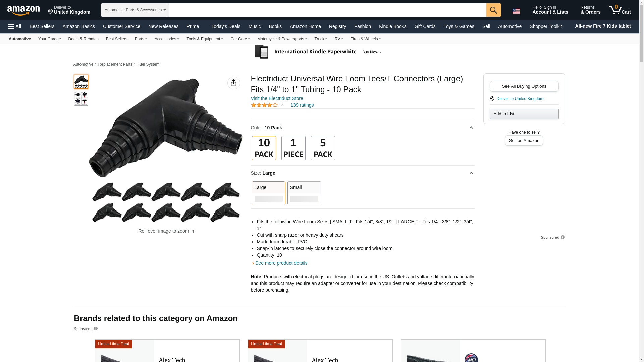This screenshot has height=362, width=644.
Task: Click See All Buying Options button
Action: [x=524, y=86]
